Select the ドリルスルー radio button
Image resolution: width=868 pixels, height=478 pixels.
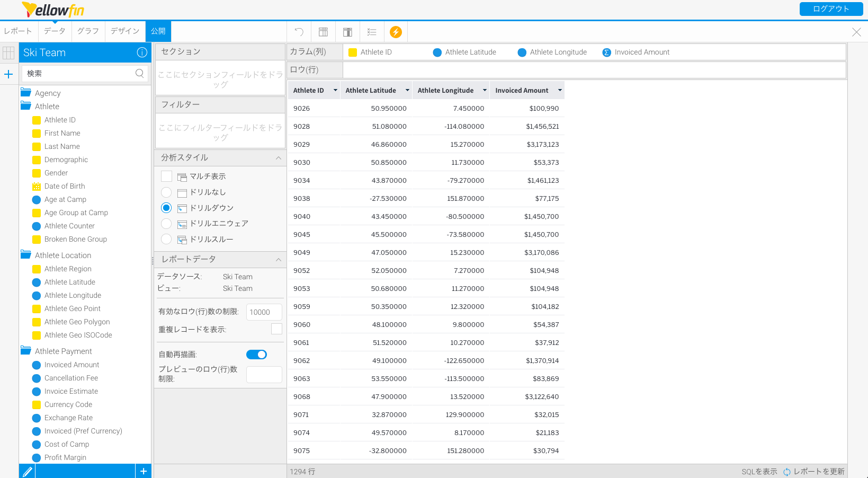[166, 239]
